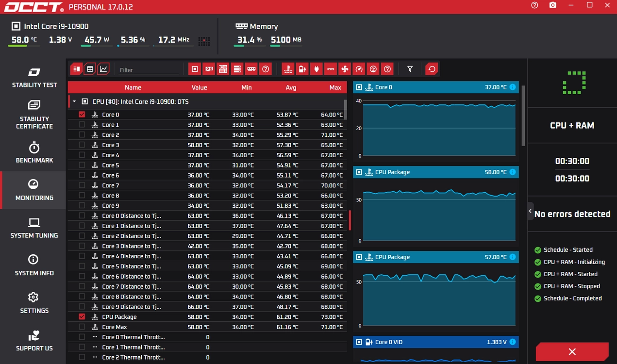Click the Intel Core i9-10900 CPU chip icon
The height and width of the screenshot is (364, 617).
(16, 26)
